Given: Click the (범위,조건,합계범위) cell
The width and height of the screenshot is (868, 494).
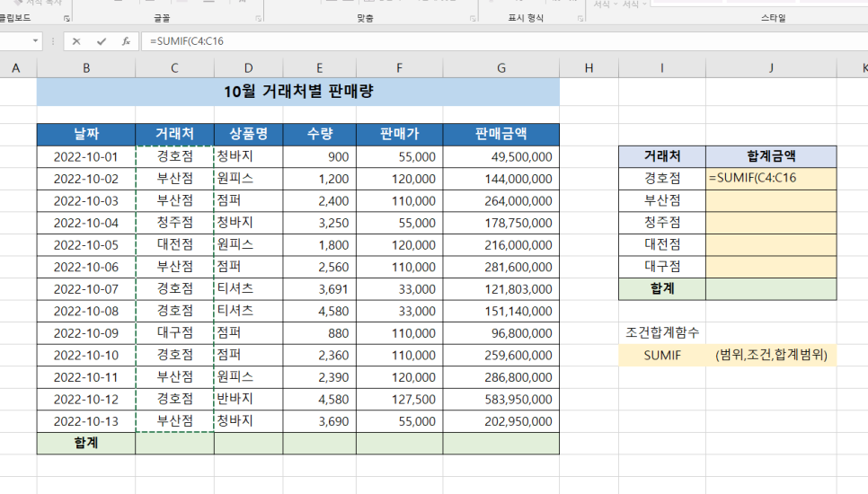Looking at the screenshot, I should click(771, 355).
